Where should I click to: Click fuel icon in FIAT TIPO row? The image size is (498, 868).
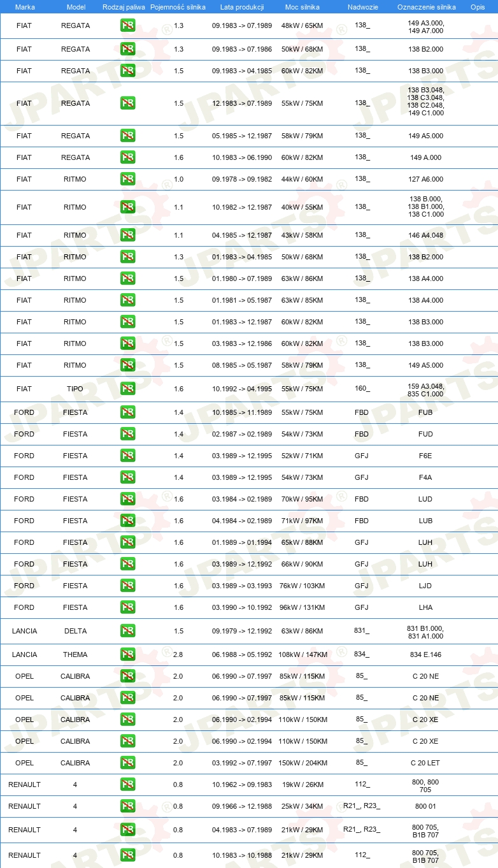point(127,389)
